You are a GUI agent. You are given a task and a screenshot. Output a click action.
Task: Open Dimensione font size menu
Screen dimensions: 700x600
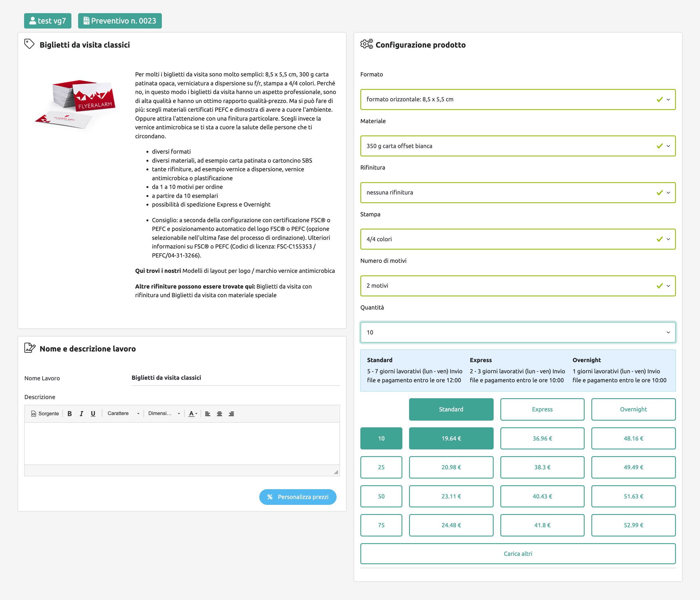(x=164, y=414)
